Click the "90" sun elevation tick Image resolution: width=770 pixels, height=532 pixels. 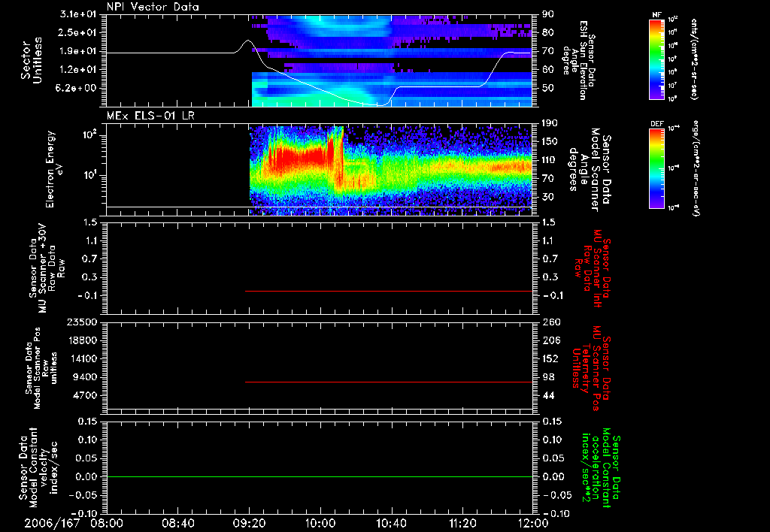point(547,14)
